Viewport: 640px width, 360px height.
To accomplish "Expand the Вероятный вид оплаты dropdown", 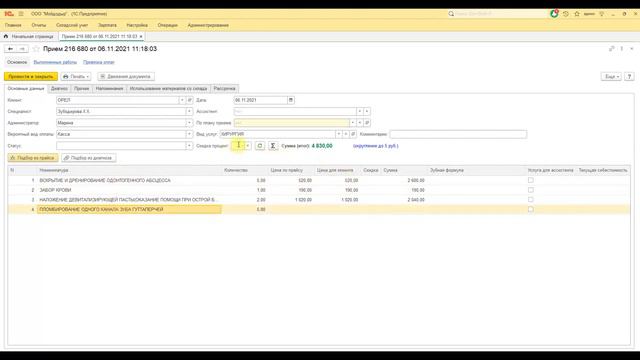I will 189,134.
